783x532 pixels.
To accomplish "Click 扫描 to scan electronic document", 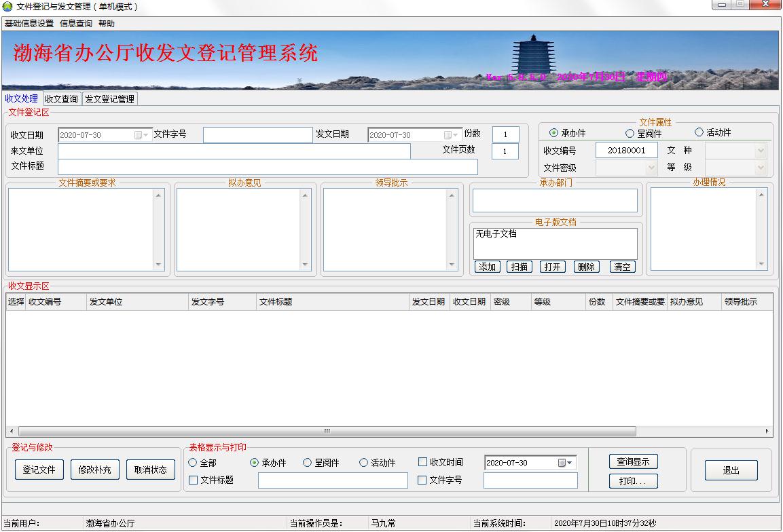I will 520,267.
